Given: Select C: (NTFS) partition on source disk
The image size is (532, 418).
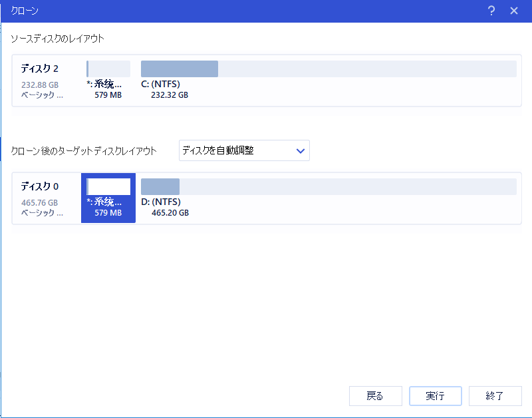Looking at the screenshot, I should point(179,69).
